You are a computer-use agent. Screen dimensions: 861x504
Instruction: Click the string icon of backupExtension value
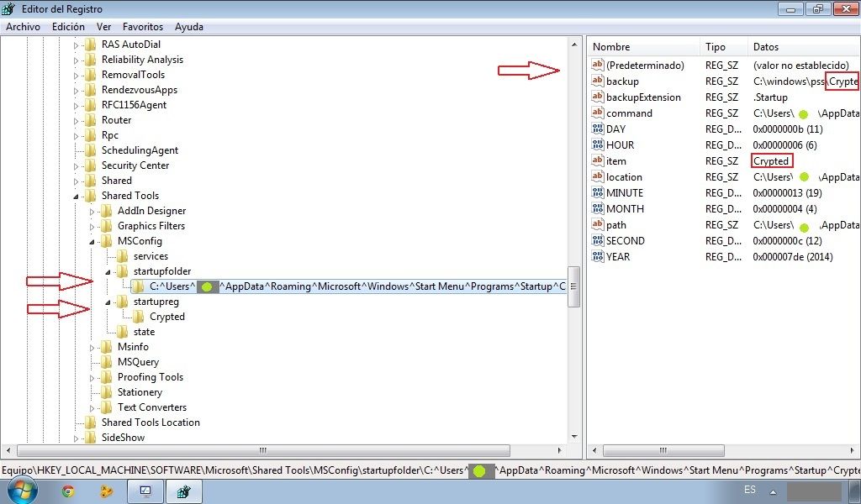[x=598, y=97]
